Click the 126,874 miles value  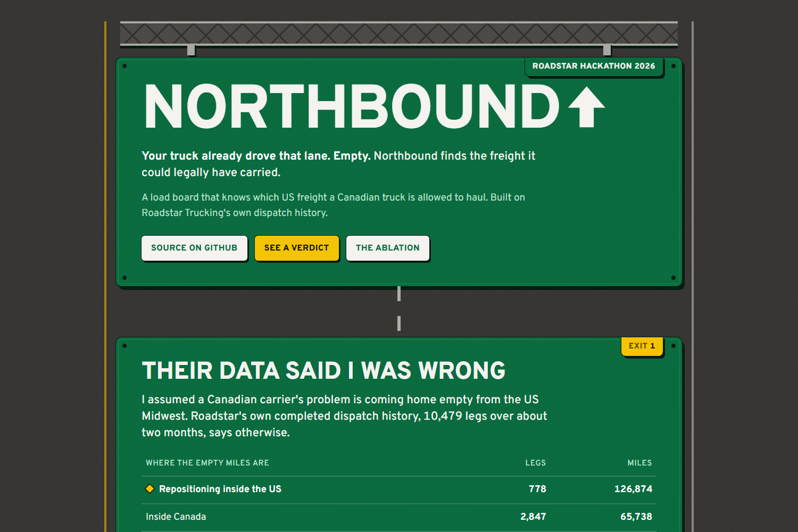[x=633, y=489]
